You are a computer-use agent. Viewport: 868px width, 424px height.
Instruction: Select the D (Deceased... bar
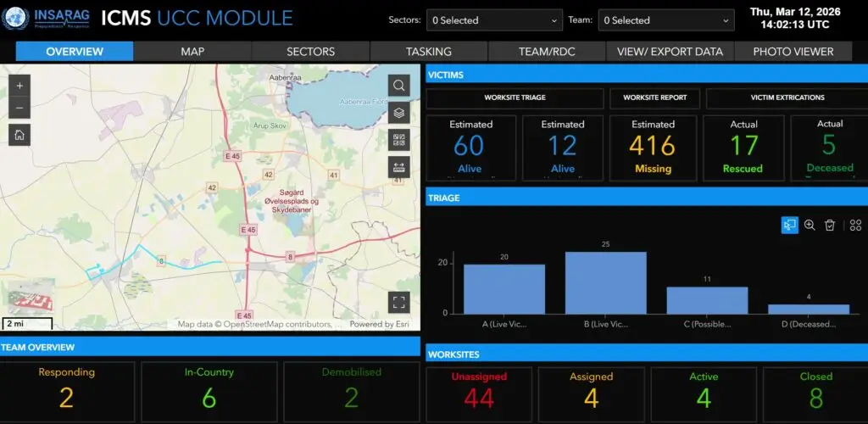(x=809, y=309)
